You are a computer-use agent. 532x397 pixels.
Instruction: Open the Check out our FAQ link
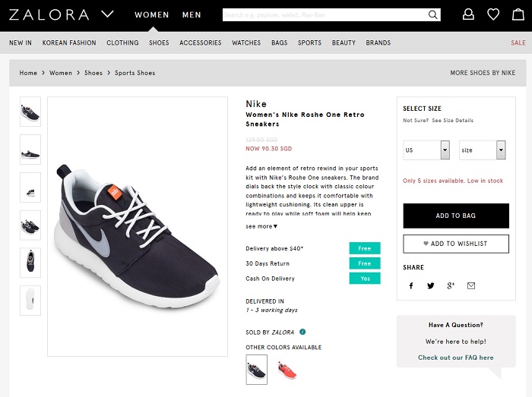pyautogui.click(x=456, y=358)
